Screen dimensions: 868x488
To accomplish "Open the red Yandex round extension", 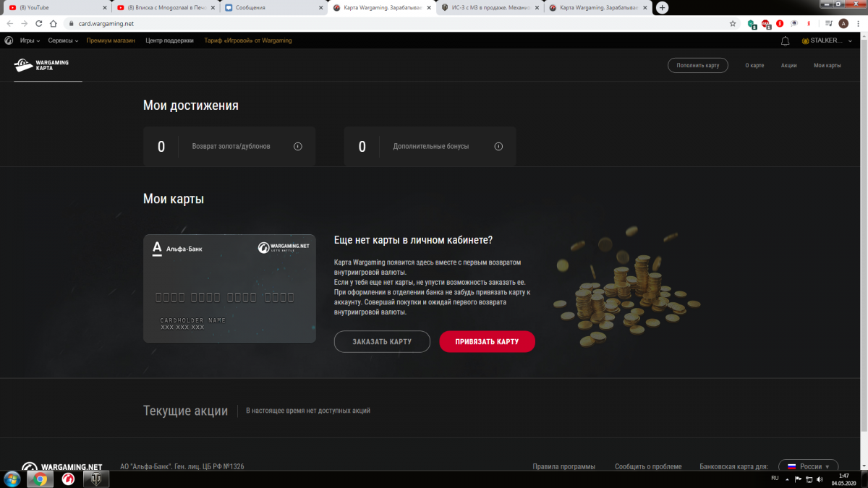I will (780, 23).
